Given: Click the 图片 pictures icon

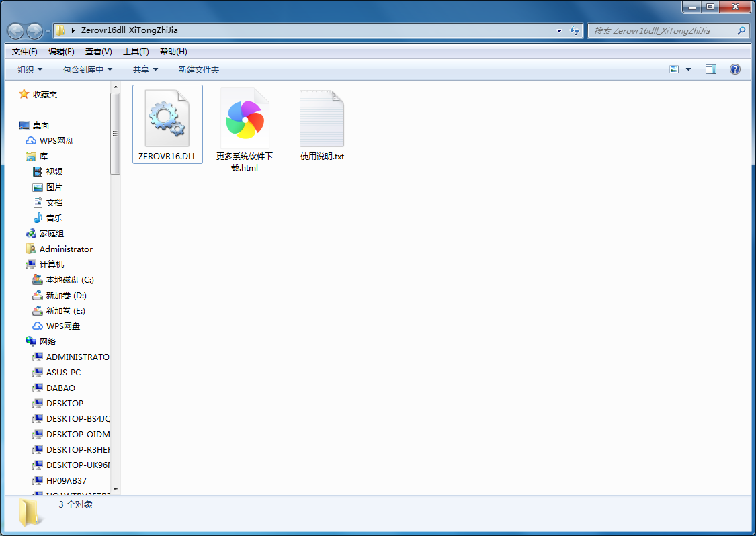Looking at the screenshot, I should click(38, 187).
